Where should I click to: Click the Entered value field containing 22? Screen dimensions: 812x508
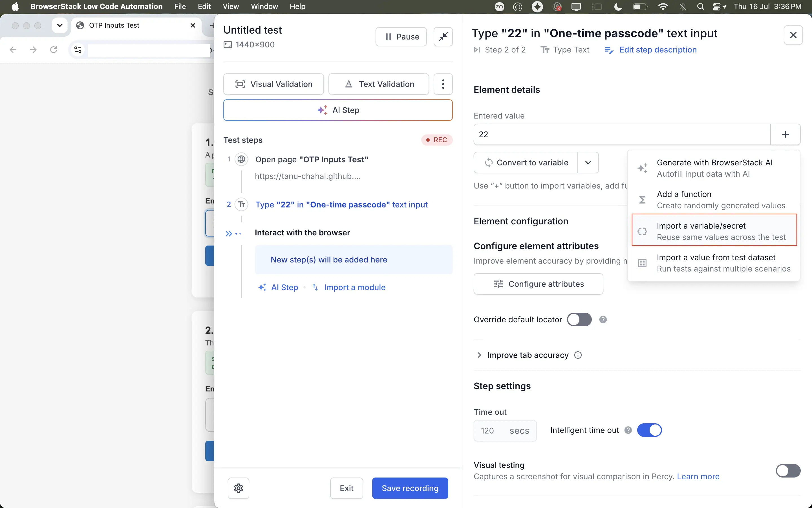[622, 134]
